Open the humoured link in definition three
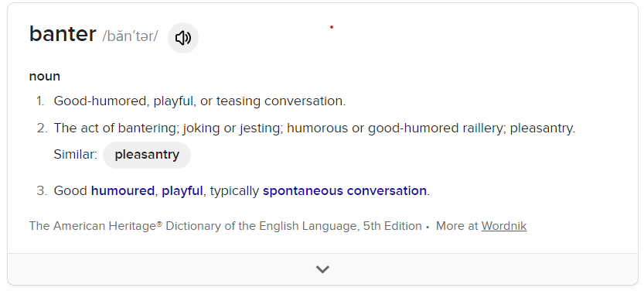 click(122, 190)
